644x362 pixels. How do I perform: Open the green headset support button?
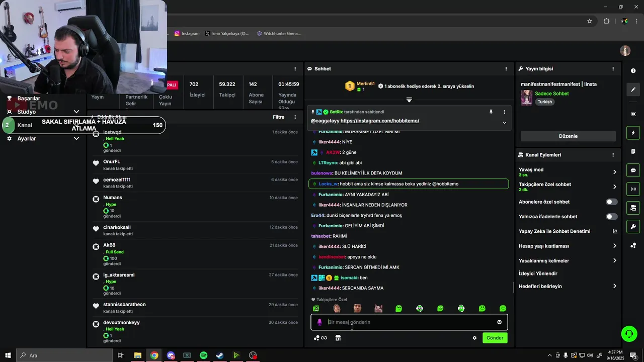(x=628, y=333)
